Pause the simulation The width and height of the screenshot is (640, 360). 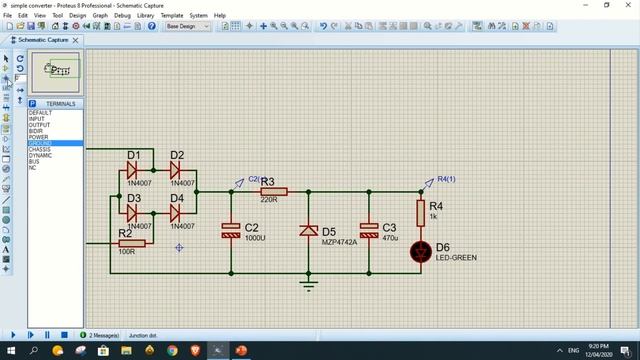(x=47, y=335)
